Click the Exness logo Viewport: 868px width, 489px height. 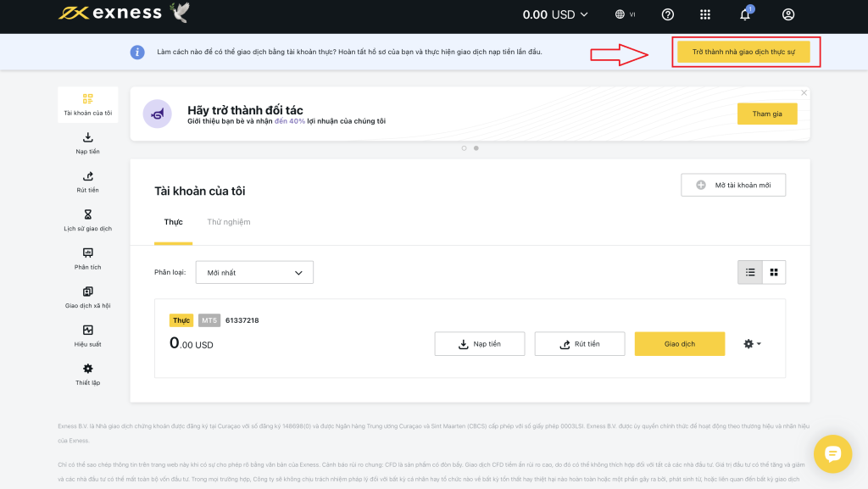coord(110,14)
